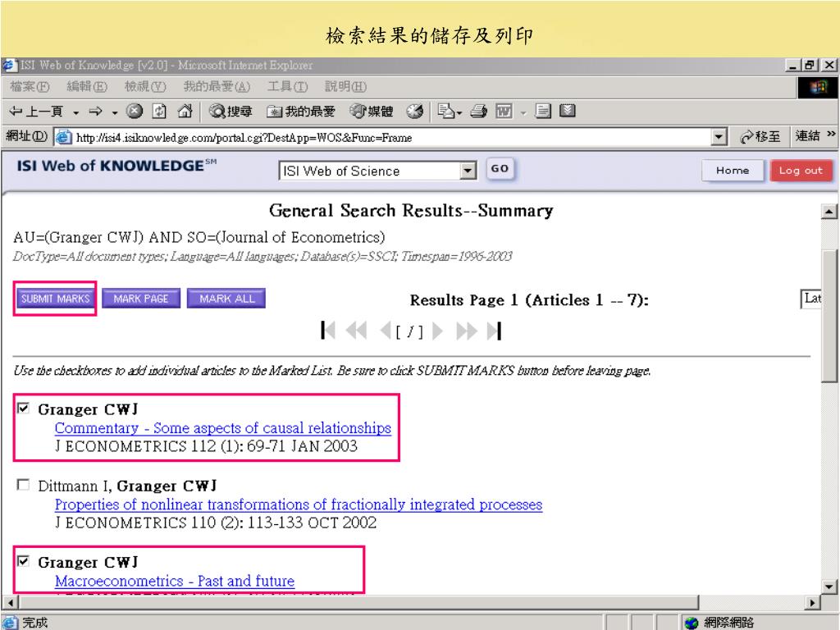Image resolution: width=840 pixels, height=630 pixels.
Task: Stop page loading with the stop icon
Action: pyautogui.click(x=135, y=111)
